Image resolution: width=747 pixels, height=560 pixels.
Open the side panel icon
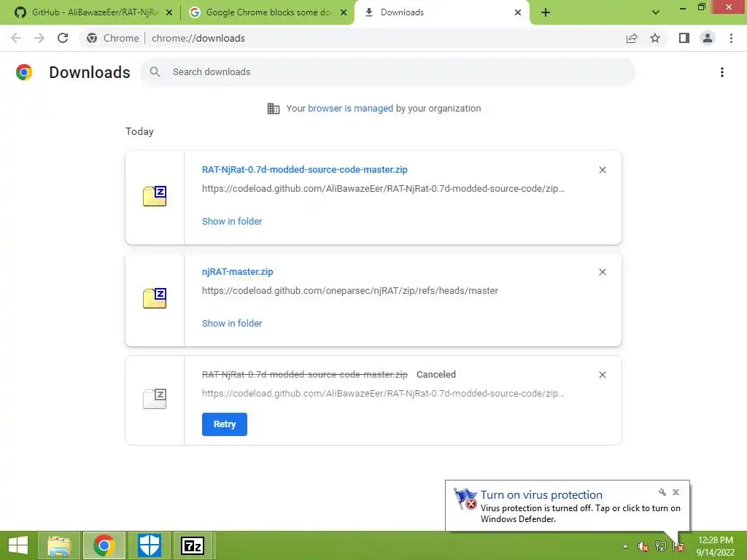point(684,38)
